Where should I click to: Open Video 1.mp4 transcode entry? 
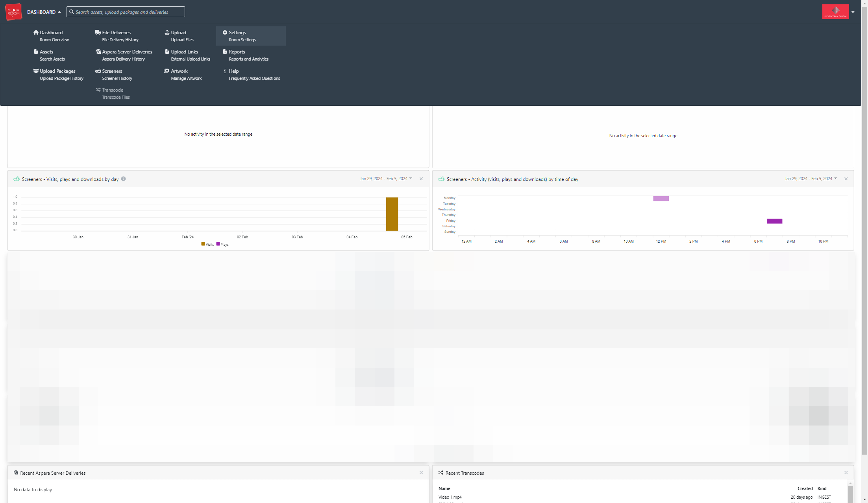point(450,497)
